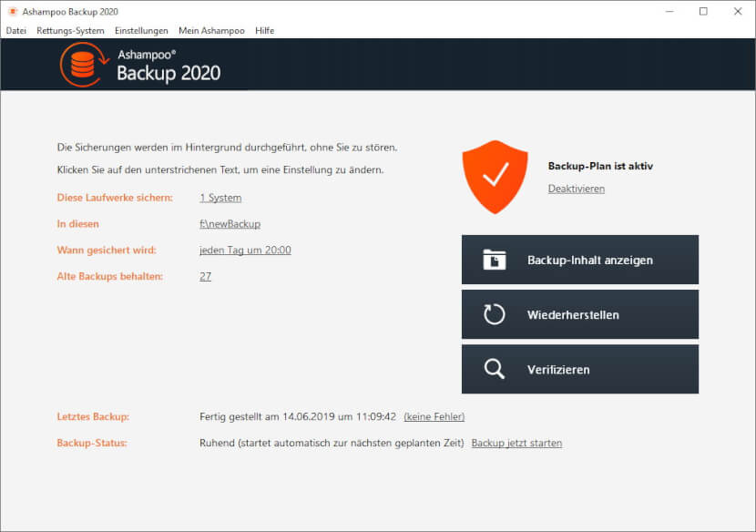The height and width of the screenshot is (532, 756).
Task: Click the folder icon on Backup-Inhalt anzeigen
Action: 495,260
